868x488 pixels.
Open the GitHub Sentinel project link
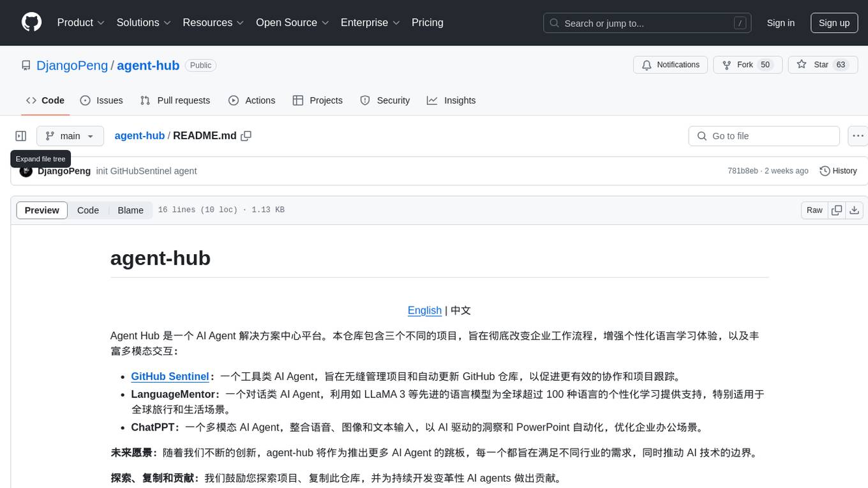click(x=170, y=376)
